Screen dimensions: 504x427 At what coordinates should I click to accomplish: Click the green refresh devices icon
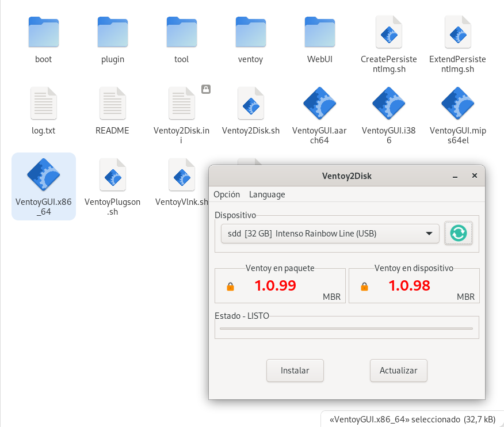(459, 233)
